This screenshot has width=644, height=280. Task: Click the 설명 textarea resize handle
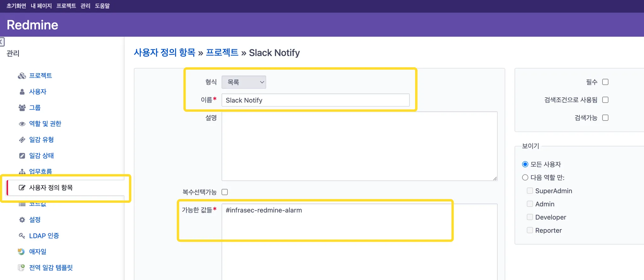click(x=495, y=178)
